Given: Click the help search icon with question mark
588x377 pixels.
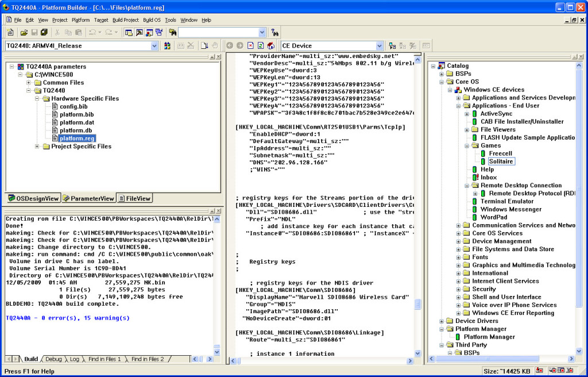Looking at the screenshot, I should point(275,32).
